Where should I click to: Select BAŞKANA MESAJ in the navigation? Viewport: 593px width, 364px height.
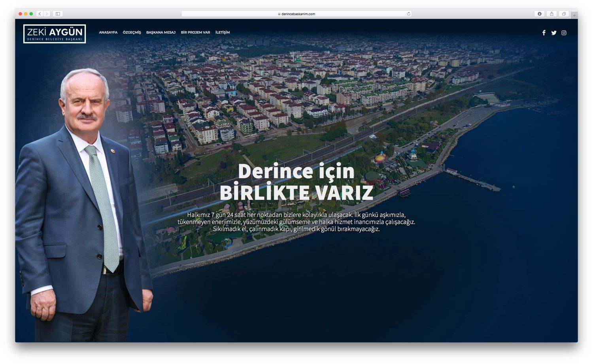pos(161,32)
